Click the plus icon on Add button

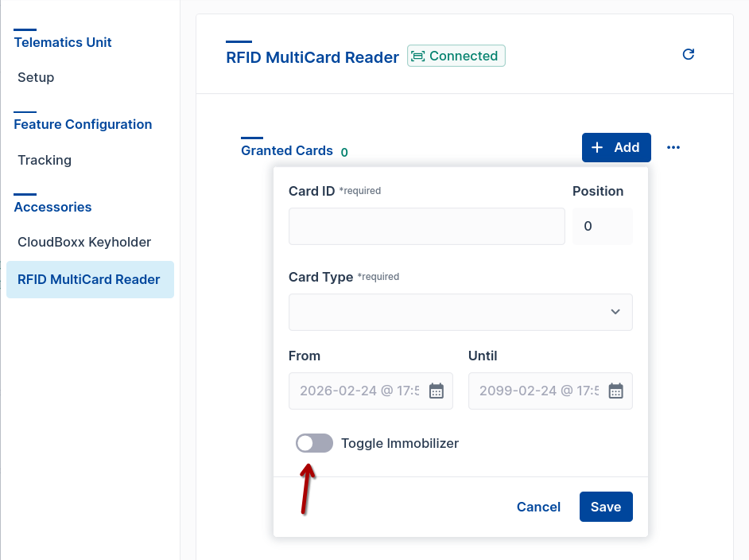click(x=597, y=147)
